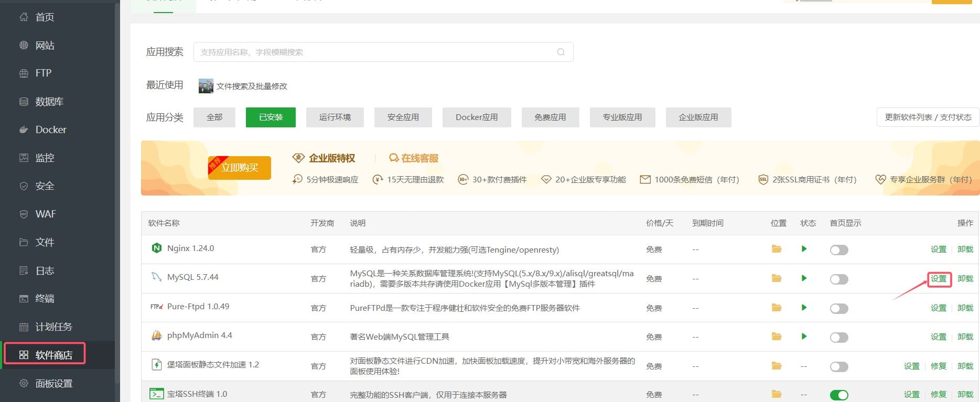Screen dimensions: 980x402
Task: Open Nginx 1.24.0 设置 link
Action: pyautogui.click(x=939, y=249)
